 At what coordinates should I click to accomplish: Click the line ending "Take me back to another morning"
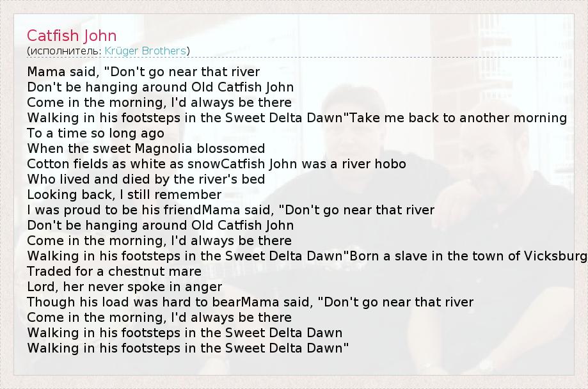point(297,118)
